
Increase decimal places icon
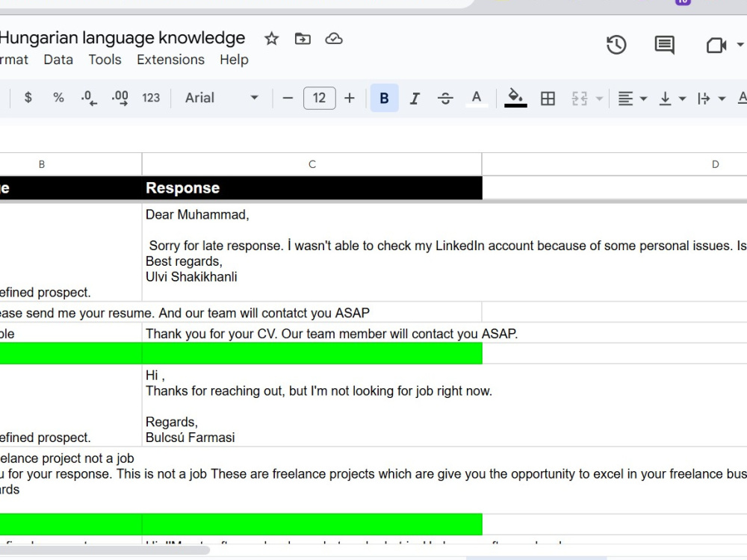(120, 98)
